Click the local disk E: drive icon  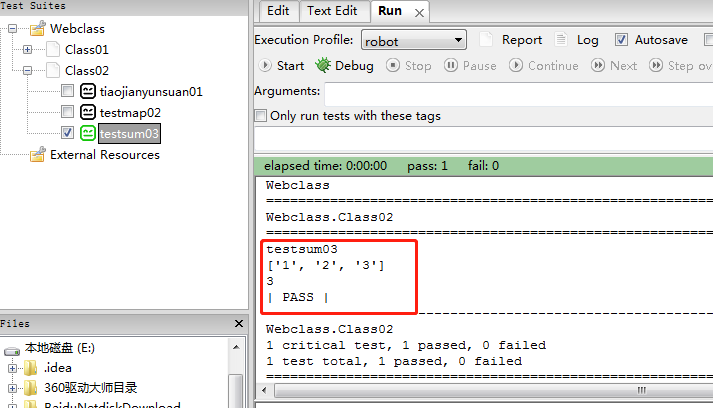pos(12,351)
